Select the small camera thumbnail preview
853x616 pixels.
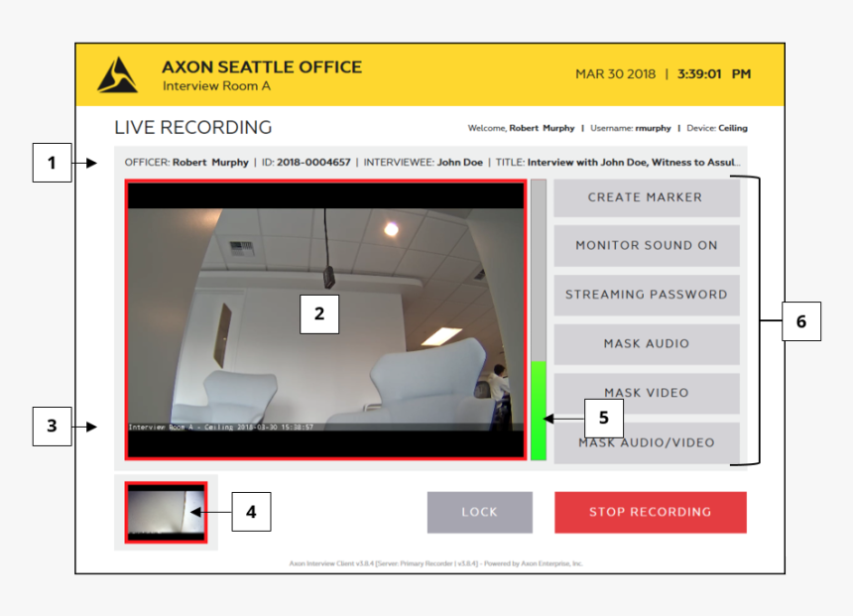[x=166, y=513]
